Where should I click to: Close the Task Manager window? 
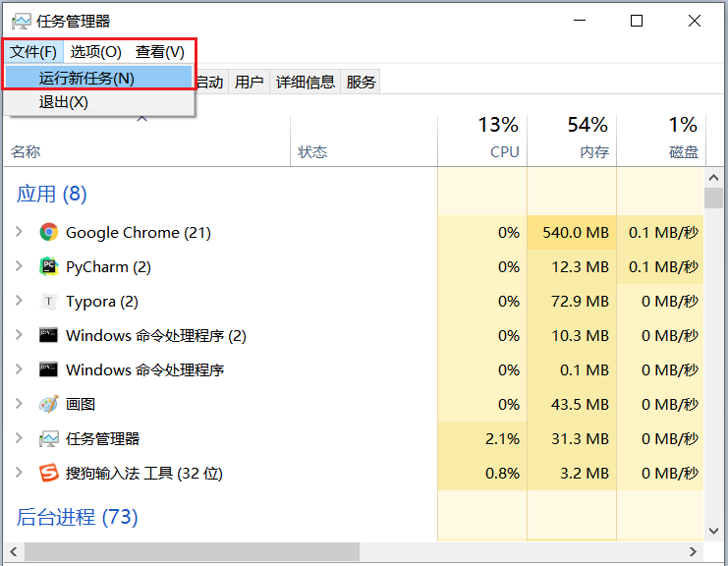tap(695, 21)
